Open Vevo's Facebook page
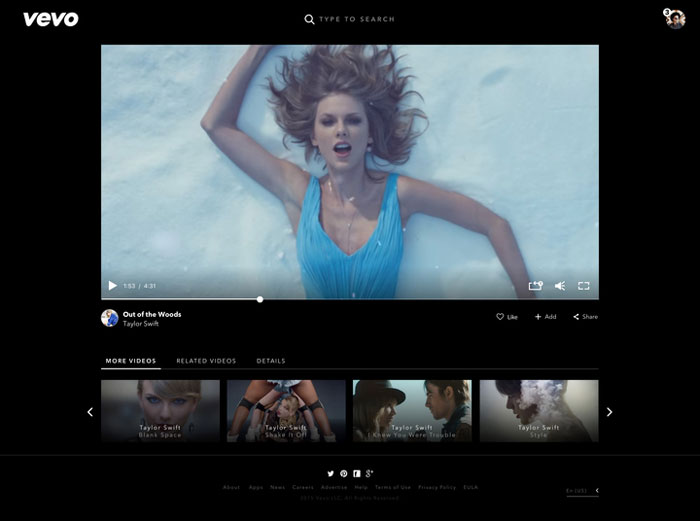This screenshot has height=521, width=700. pyautogui.click(x=357, y=473)
